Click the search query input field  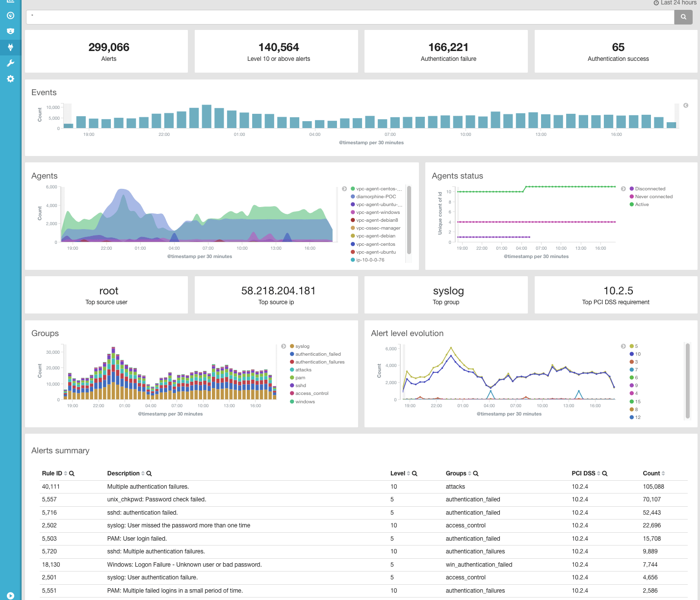coord(350,17)
